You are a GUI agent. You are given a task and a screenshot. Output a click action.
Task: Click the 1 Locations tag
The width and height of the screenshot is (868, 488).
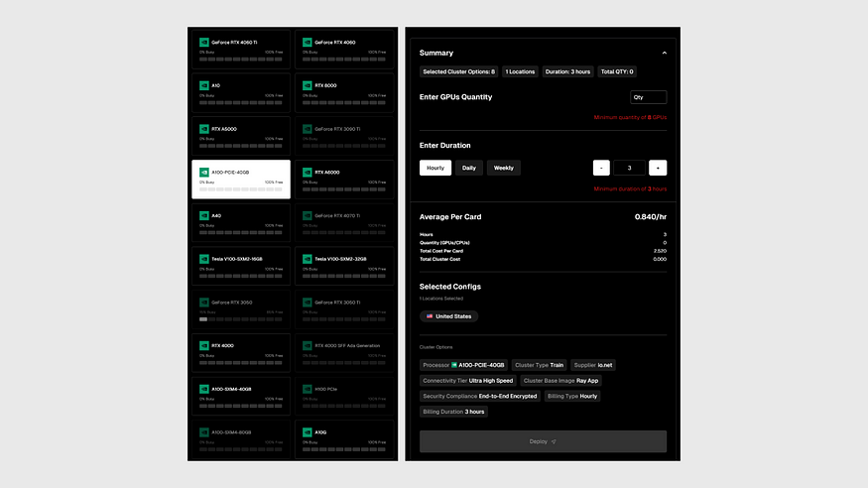(x=520, y=72)
